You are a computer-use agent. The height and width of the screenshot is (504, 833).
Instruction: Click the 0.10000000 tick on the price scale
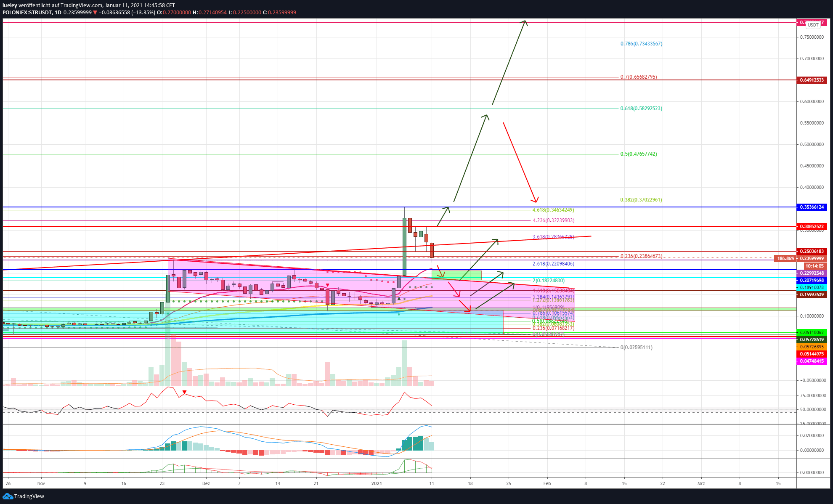tap(812, 316)
